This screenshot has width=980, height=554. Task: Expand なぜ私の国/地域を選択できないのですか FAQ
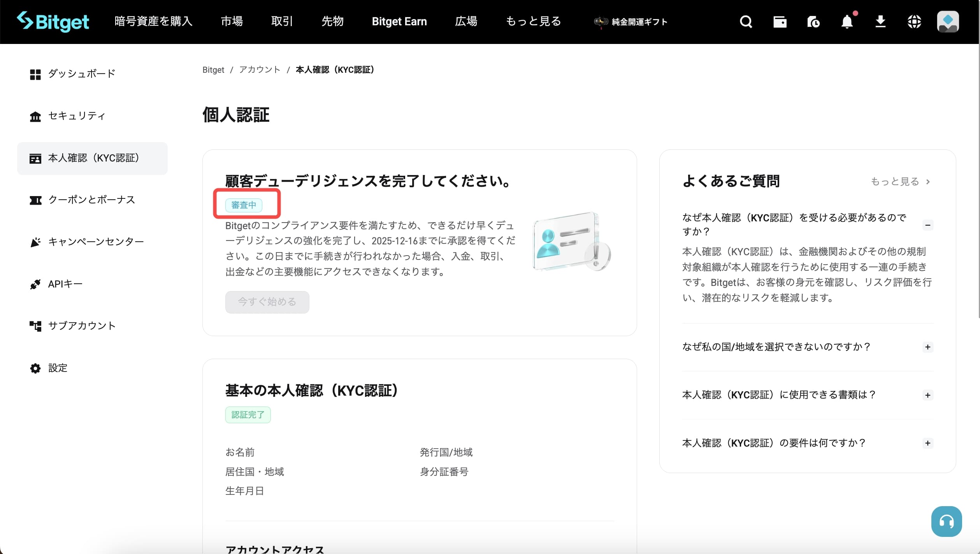point(928,347)
